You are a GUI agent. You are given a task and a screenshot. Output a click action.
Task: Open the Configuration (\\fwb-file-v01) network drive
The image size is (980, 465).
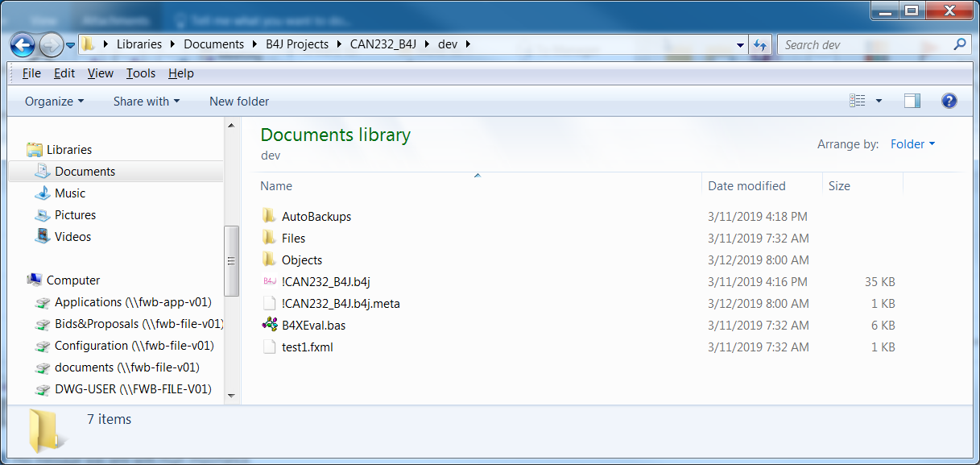[134, 346]
